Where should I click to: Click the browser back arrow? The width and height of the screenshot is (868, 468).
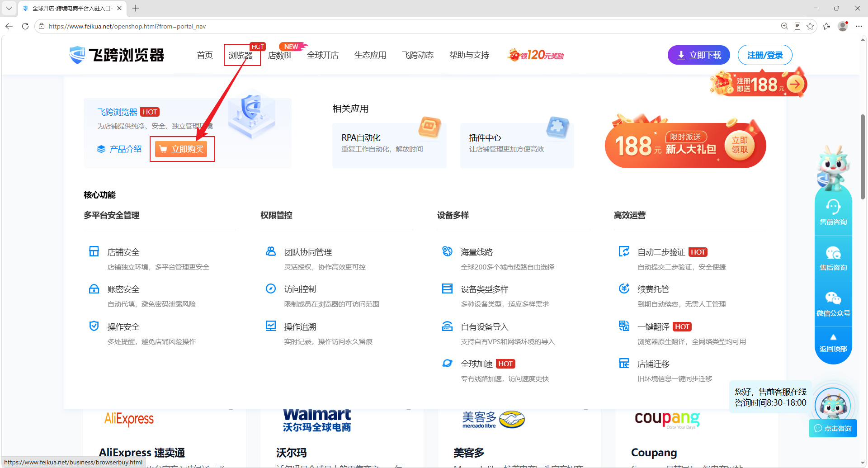9,26
